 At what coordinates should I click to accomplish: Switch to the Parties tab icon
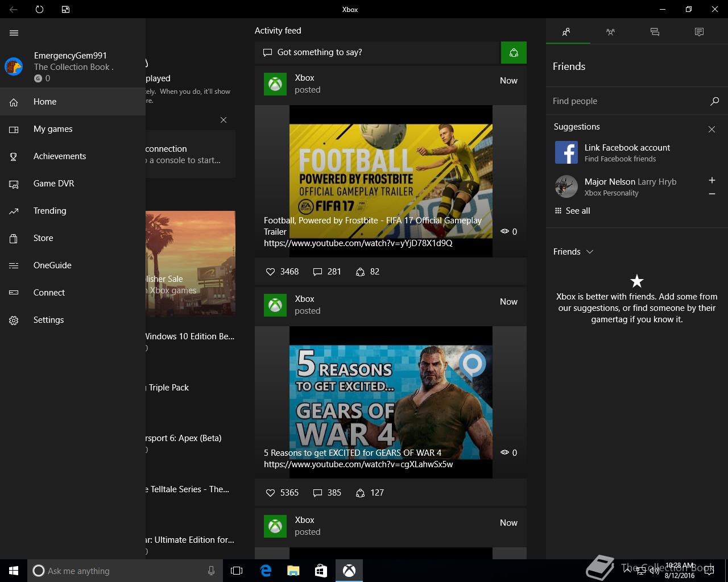[x=610, y=32]
